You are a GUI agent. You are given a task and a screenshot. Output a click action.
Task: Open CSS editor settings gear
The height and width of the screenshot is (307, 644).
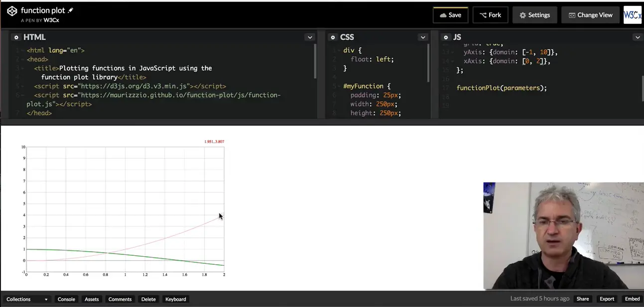(x=333, y=37)
